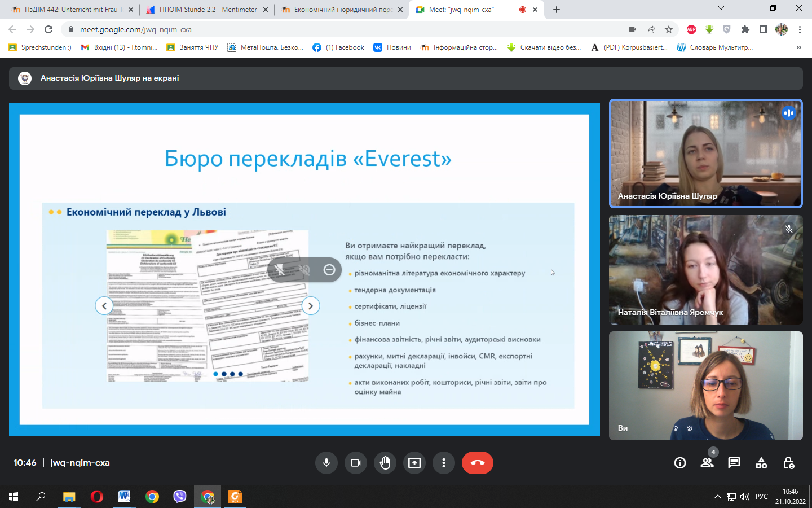Viewport: 812px width, 508px height.
Task: Open the meeting details info panel
Action: tap(680, 463)
